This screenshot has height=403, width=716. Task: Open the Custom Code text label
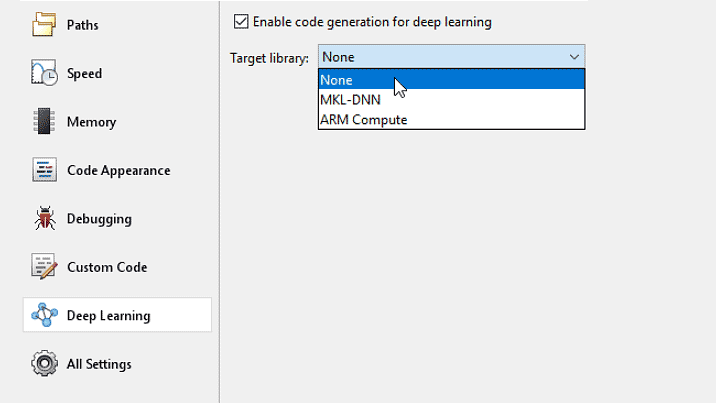click(107, 267)
